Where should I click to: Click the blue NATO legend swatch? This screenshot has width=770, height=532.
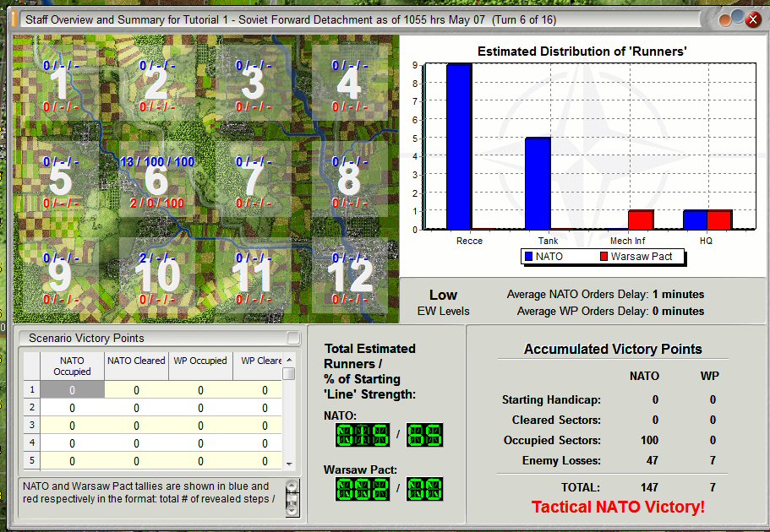tap(528, 256)
